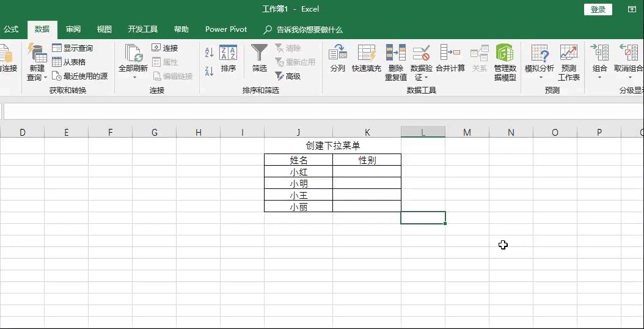
Task: Select the 创建下拉菜单 title cell
Action: pyautogui.click(x=332, y=146)
